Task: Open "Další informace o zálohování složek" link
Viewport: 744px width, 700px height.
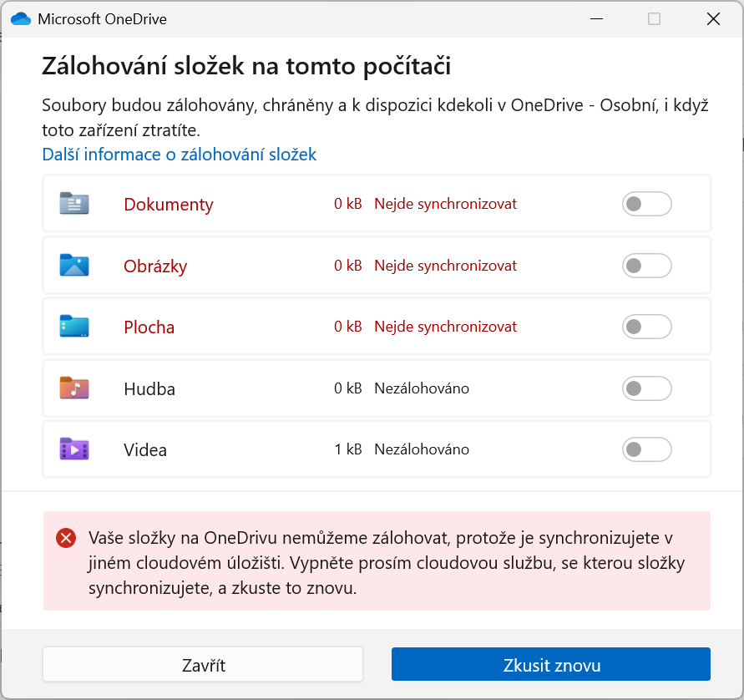Action: click(x=179, y=155)
